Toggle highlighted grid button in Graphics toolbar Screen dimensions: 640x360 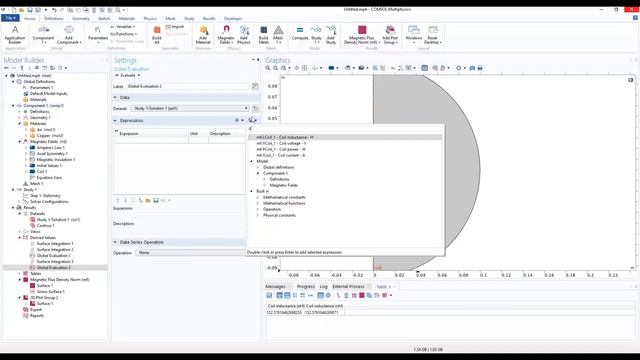(x=424, y=68)
